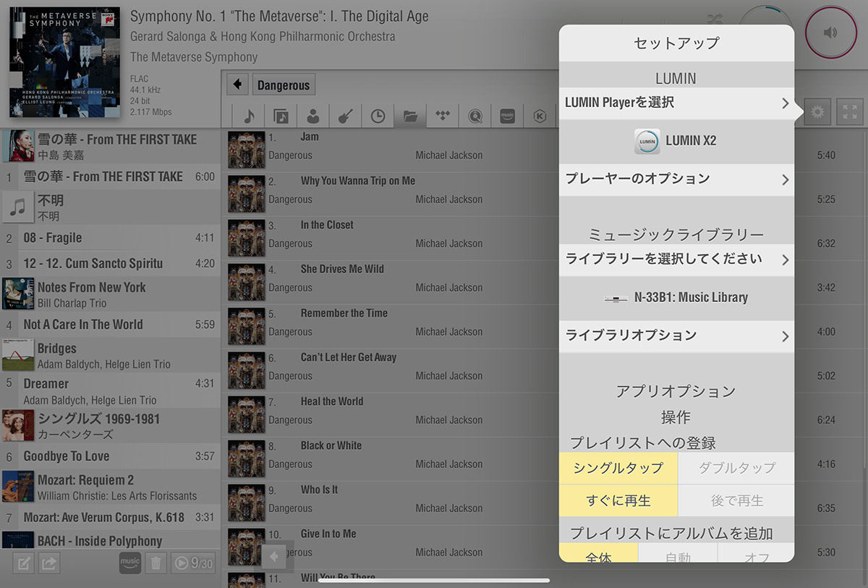Open プレーヤーのオプション submenu
This screenshot has height=588, width=868.
click(676, 179)
